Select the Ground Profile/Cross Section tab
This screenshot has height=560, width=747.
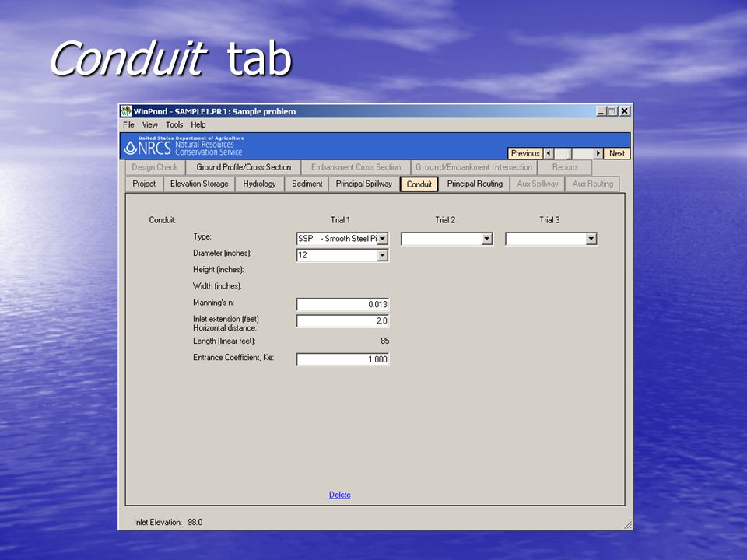pos(244,167)
